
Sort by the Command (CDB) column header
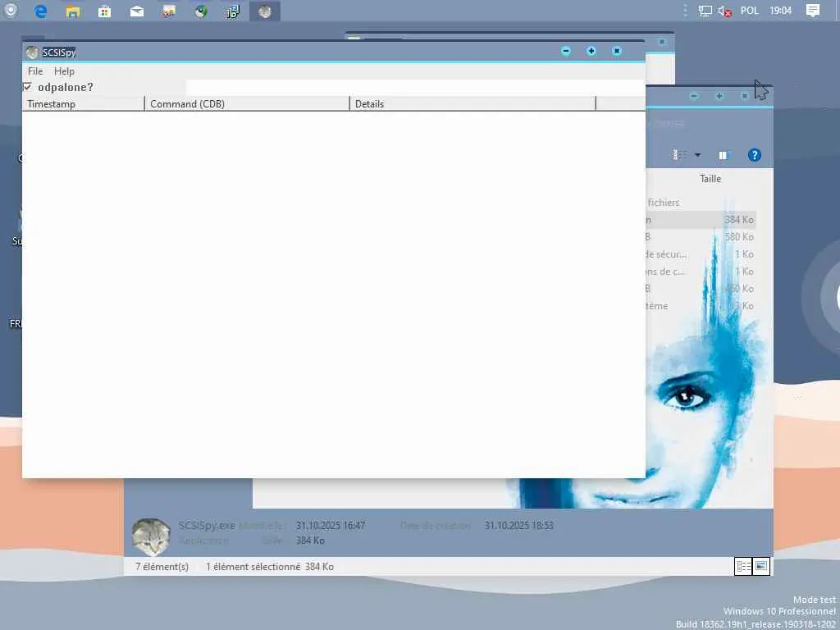coord(247,104)
